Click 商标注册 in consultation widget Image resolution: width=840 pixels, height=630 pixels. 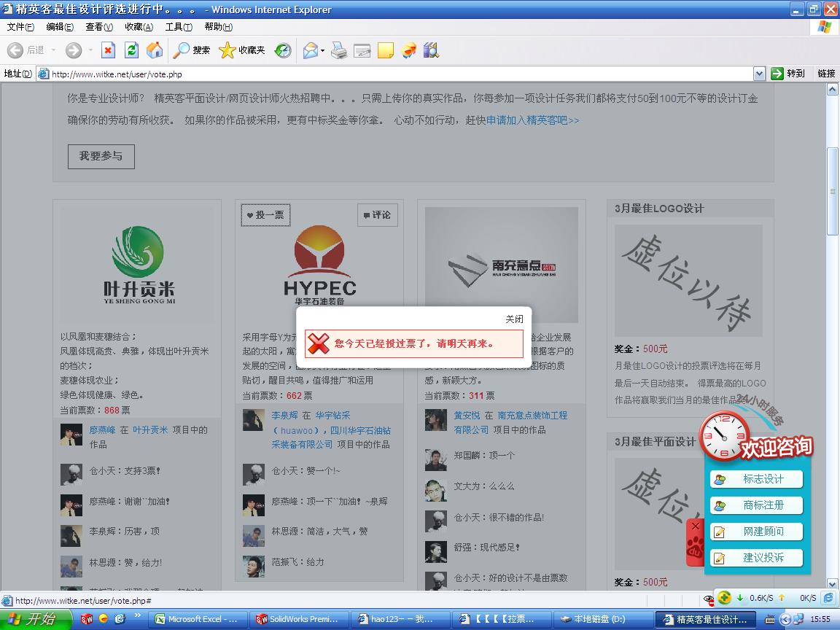(756, 505)
